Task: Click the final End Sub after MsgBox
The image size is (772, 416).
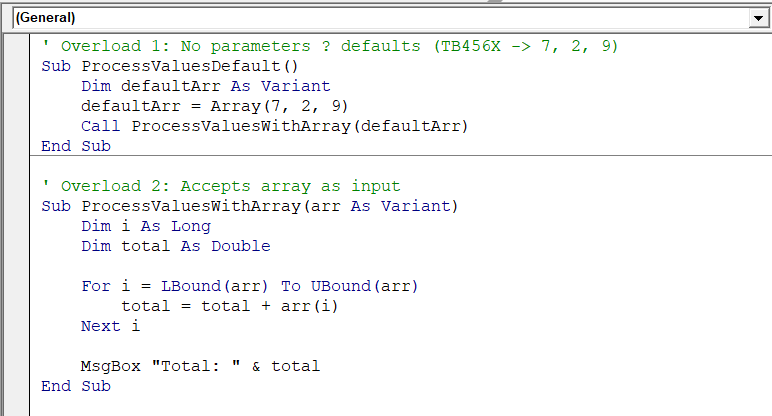Action: [x=76, y=386]
